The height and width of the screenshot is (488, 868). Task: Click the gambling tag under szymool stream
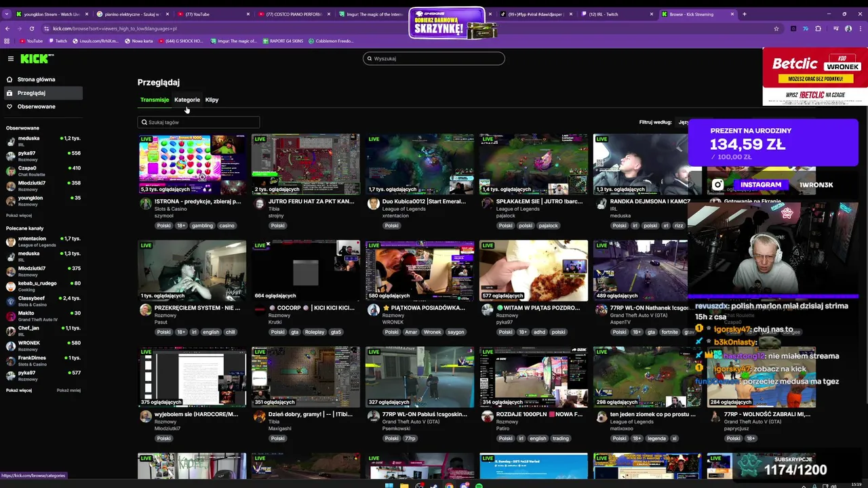(x=202, y=226)
